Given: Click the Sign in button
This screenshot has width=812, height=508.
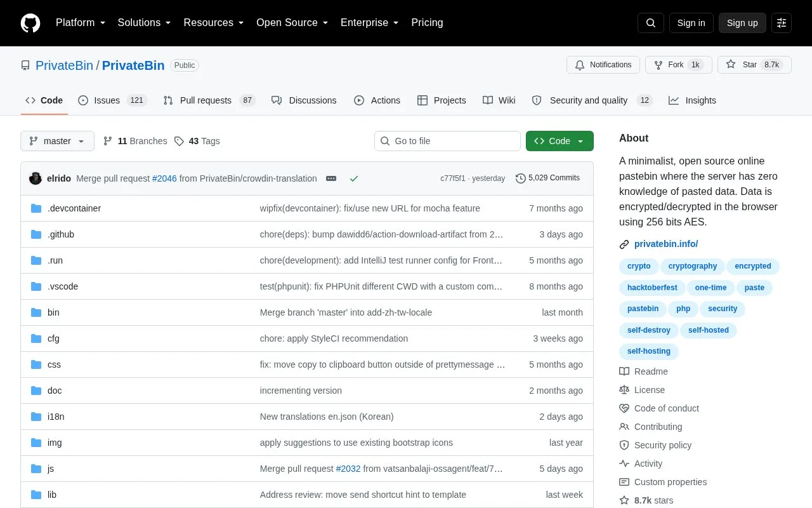Looking at the screenshot, I should [691, 23].
